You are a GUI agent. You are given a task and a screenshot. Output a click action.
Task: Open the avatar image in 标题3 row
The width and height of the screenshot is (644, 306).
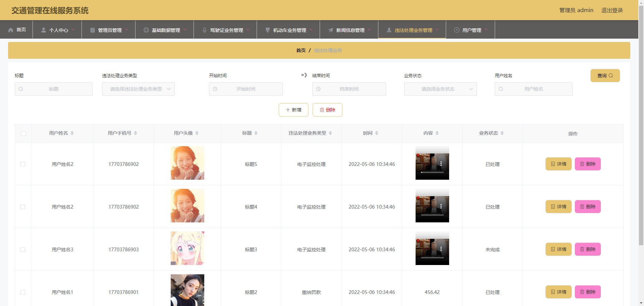[x=187, y=248]
